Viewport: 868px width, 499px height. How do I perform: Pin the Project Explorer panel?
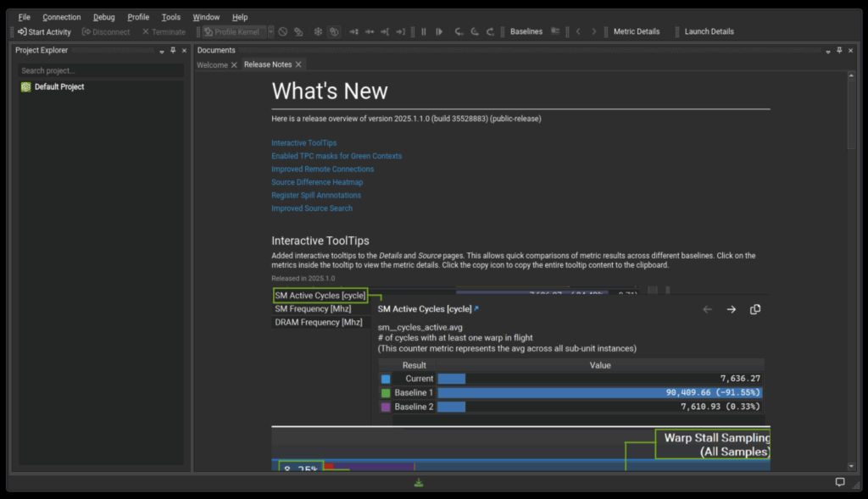(173, 51)
